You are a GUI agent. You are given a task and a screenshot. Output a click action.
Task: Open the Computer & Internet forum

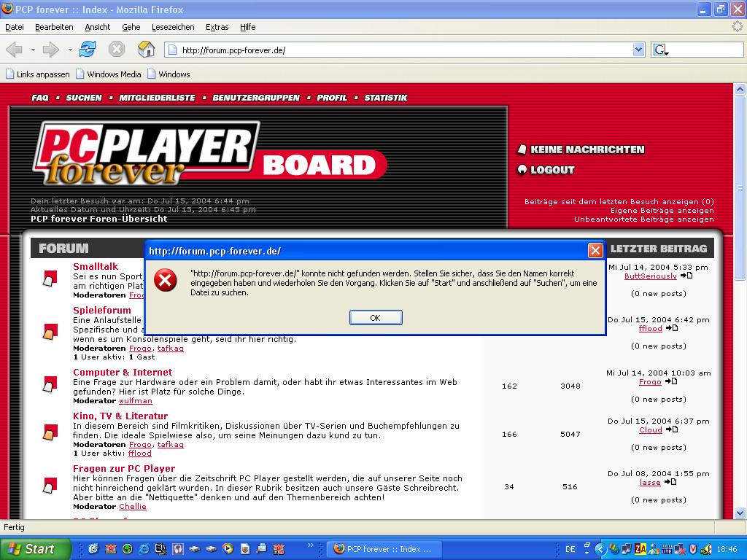click(123, 373)
